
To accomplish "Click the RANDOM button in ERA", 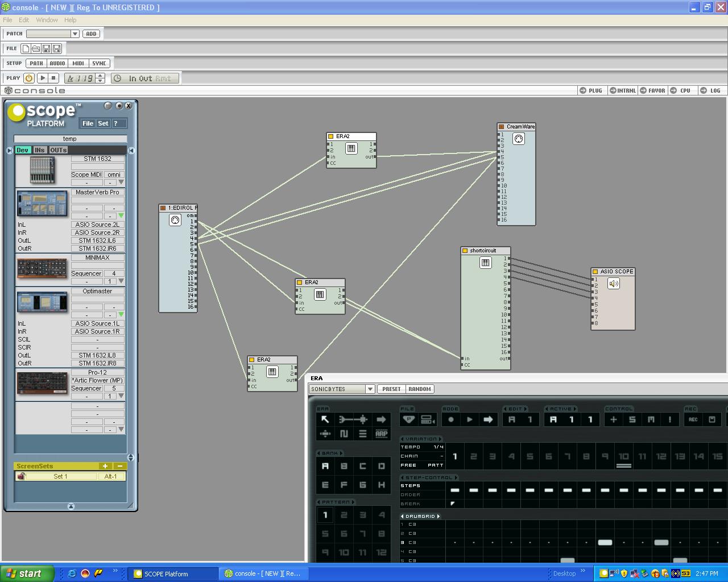I will tap(420, 389).
